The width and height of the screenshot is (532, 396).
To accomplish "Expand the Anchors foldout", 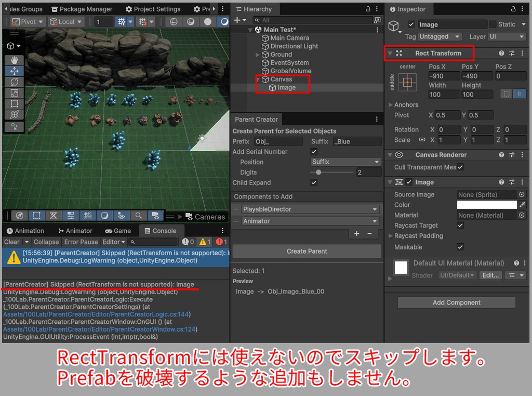I will (x=390, y=105).
